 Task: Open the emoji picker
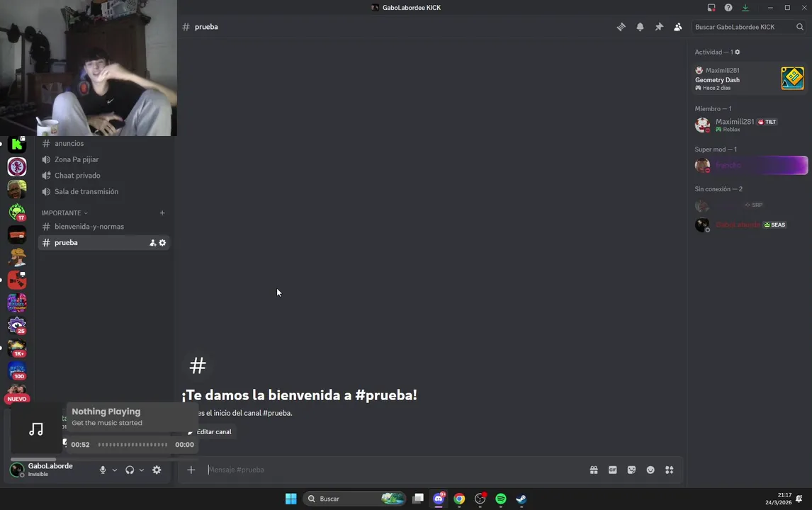650,470
